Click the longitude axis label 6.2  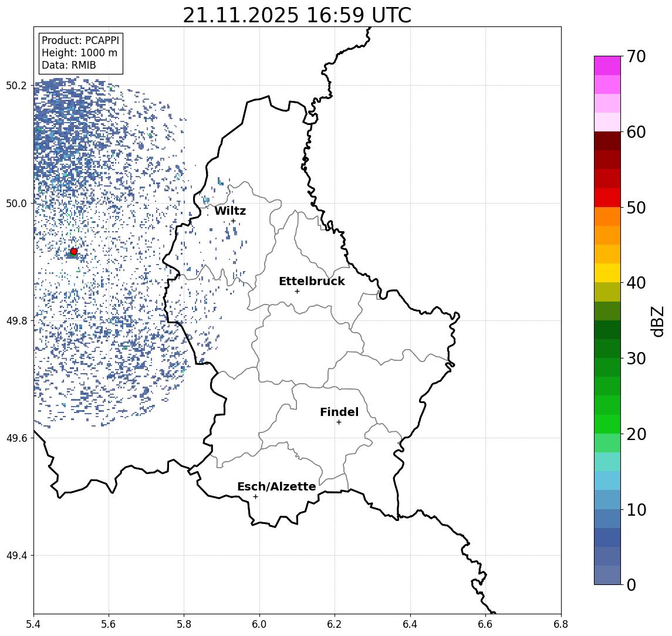[x=335, y=624]
